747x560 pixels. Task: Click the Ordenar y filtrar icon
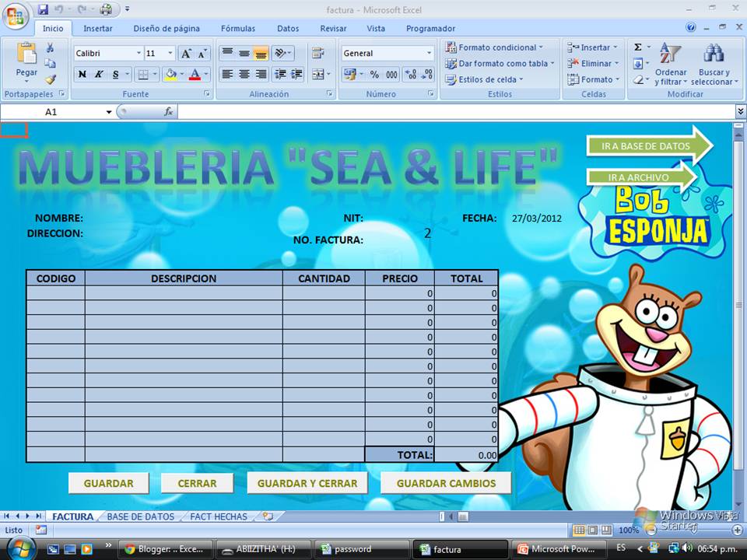pos(670,54)
